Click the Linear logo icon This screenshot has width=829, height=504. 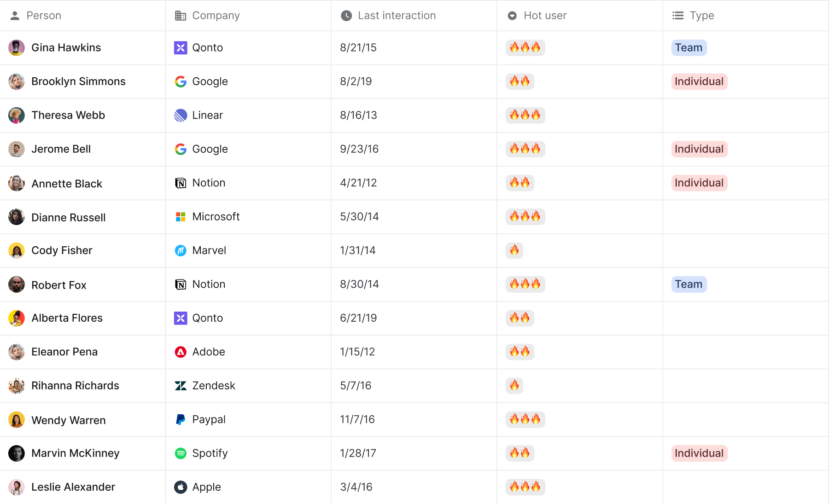click(181, 116)
